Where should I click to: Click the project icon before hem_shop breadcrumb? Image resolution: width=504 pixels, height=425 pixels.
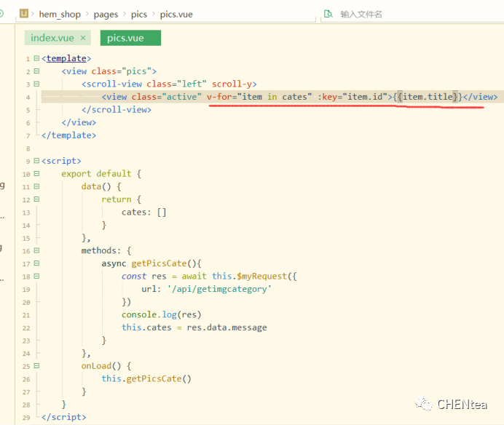[x=24, y=13]
